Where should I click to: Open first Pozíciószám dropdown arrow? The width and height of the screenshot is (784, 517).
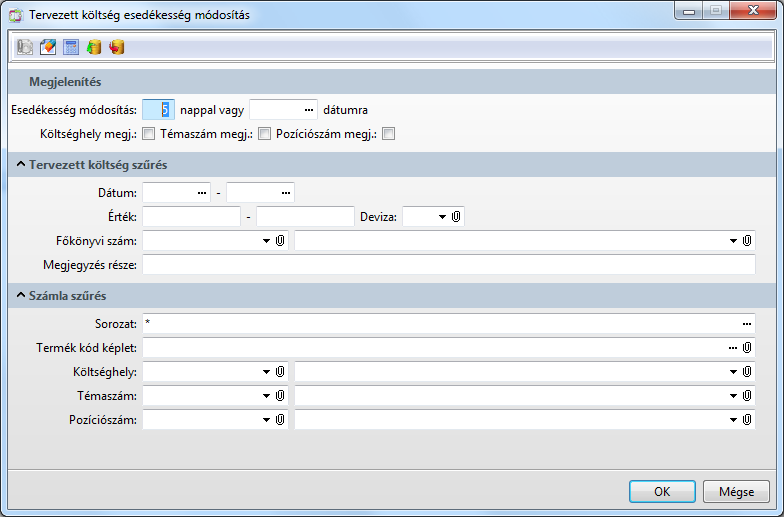coord(266,420)
